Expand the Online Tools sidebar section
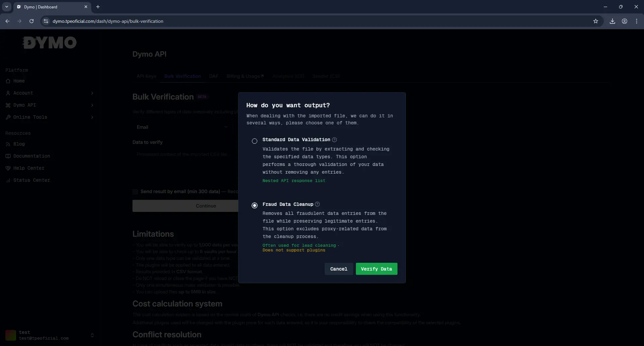Image resolution: width=644 pixels, height=346 pixels. click(x=50, y=117)
